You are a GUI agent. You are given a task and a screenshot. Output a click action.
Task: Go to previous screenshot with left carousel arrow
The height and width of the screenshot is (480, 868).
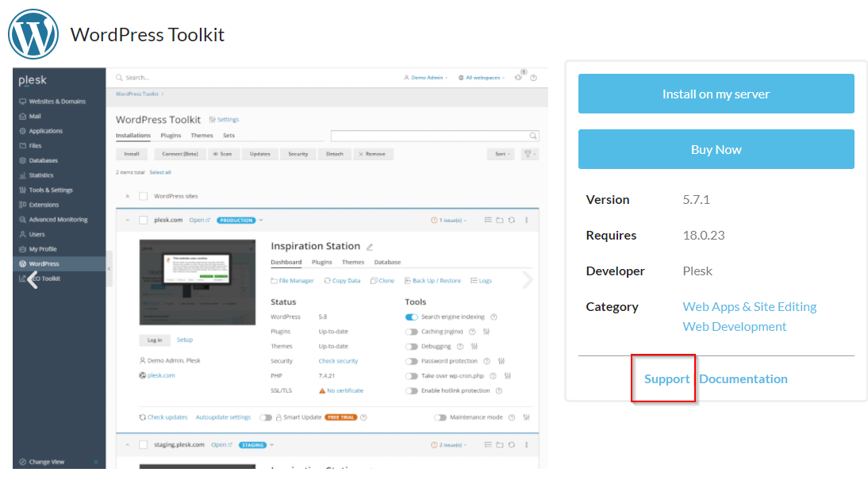(x=33, y=279)
